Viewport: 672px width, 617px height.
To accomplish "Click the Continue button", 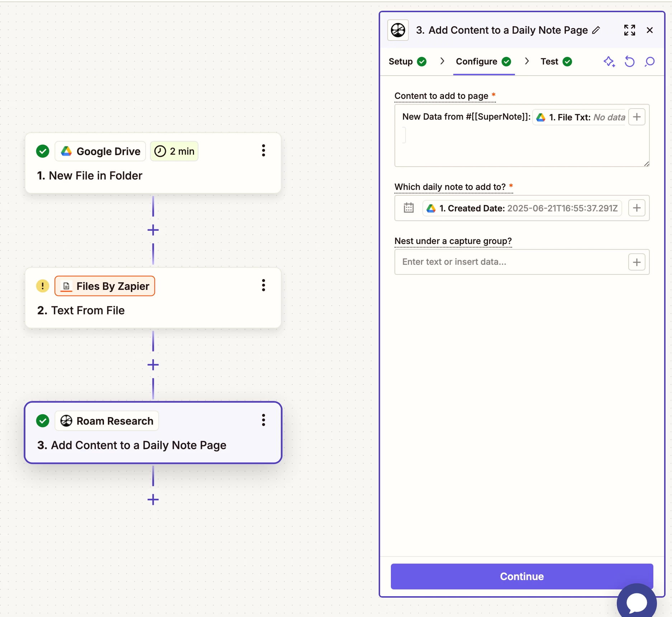I will (x=522, y=576).
